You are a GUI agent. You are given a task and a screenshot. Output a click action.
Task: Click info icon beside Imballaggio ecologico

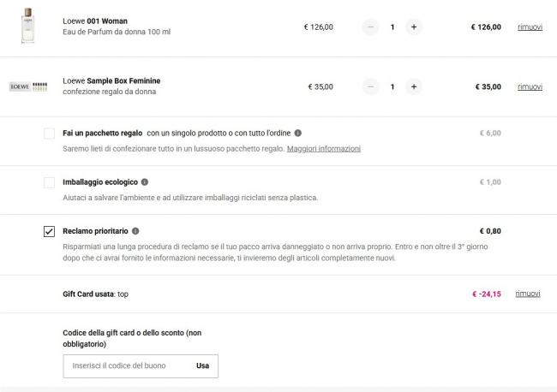145,182
